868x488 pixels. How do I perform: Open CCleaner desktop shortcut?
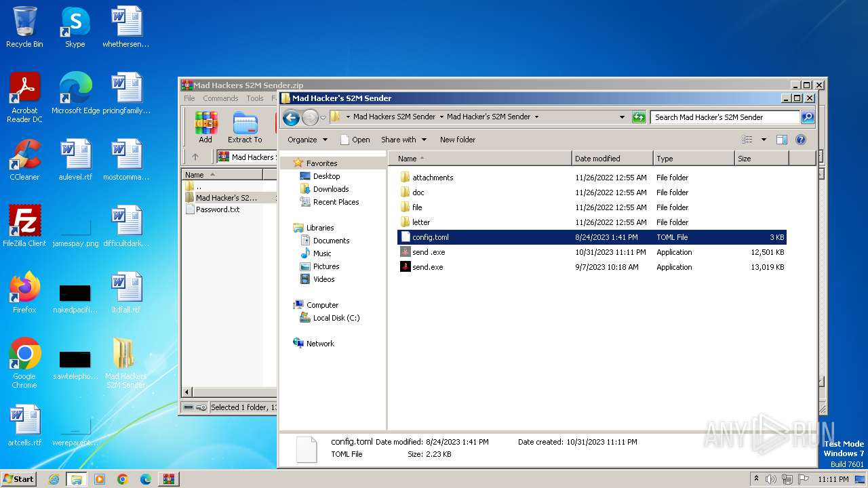tap(24, 159)
